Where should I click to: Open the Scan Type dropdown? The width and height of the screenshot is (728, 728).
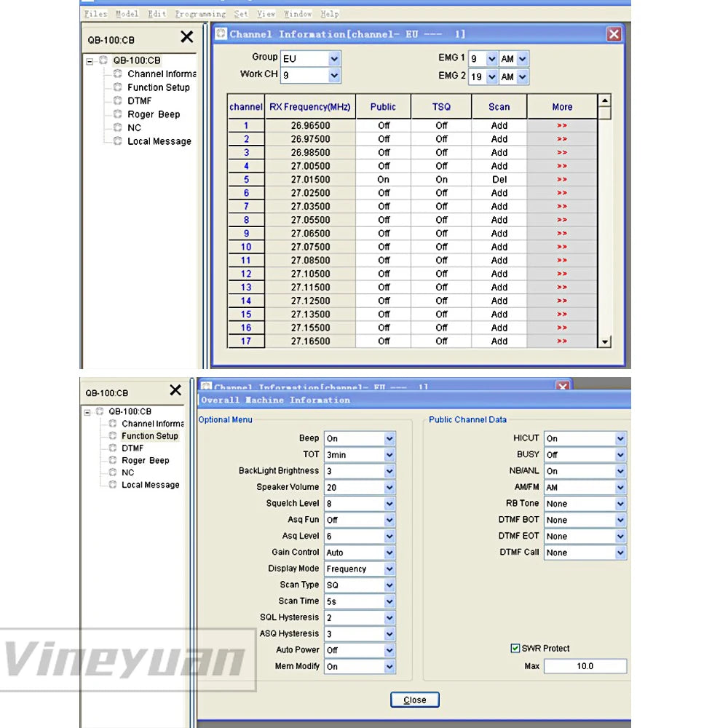click(389, 585)
